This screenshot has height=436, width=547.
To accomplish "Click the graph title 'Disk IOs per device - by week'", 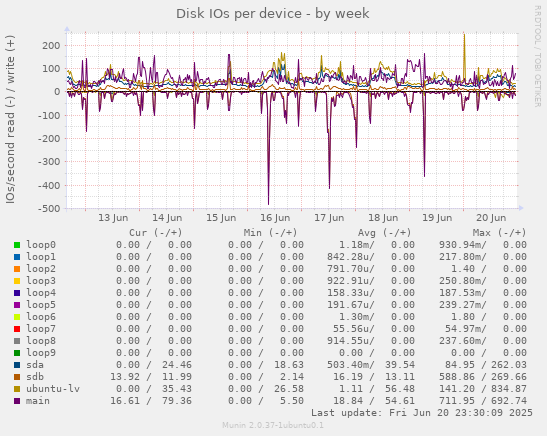I will (272, 14).
